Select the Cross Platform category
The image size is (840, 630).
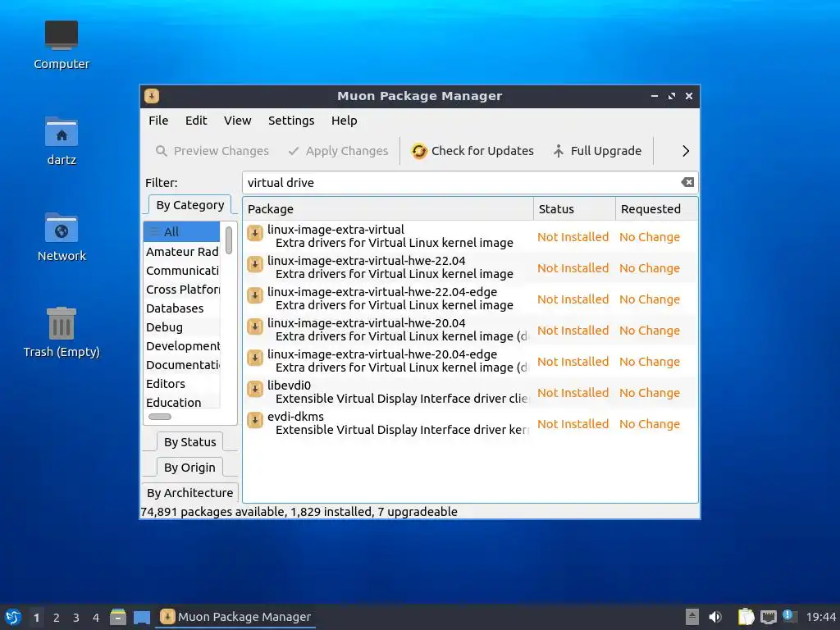tap(181, 290)
